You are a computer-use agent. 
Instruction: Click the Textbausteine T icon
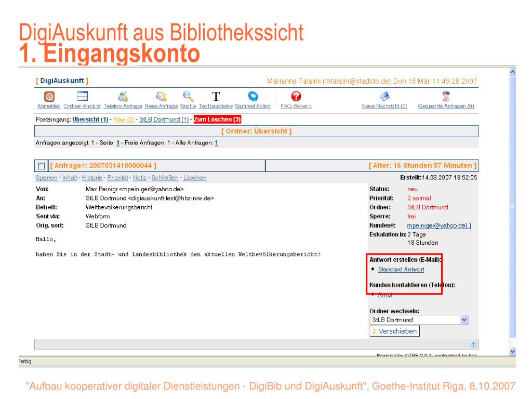coord(216,96)
